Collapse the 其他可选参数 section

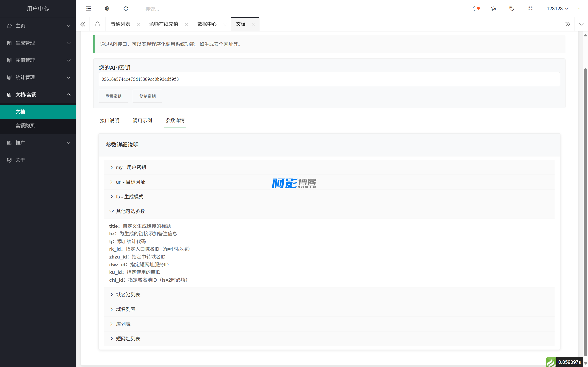(130, 211)
